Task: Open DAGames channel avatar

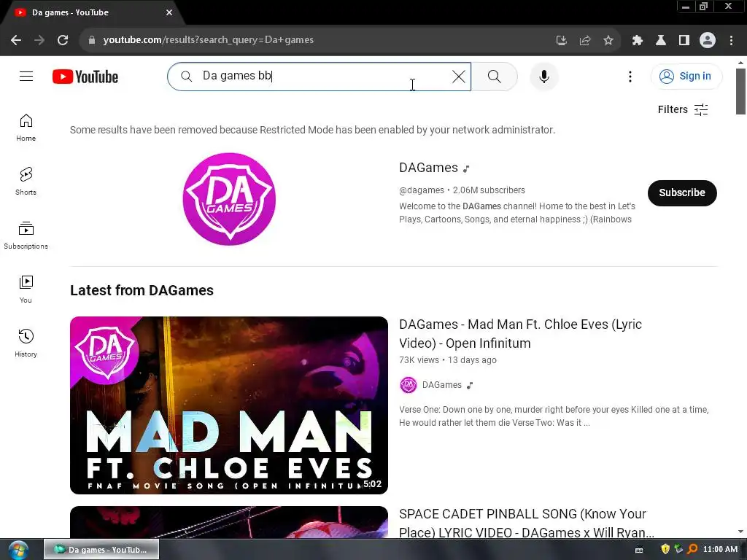Action: click(229, 199)
